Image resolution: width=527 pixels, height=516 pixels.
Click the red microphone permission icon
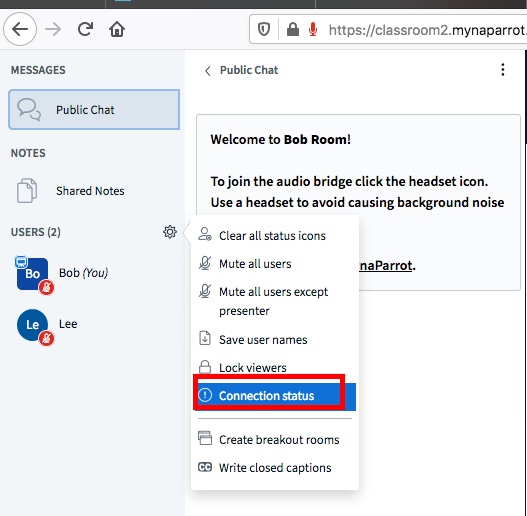(313, 29)
